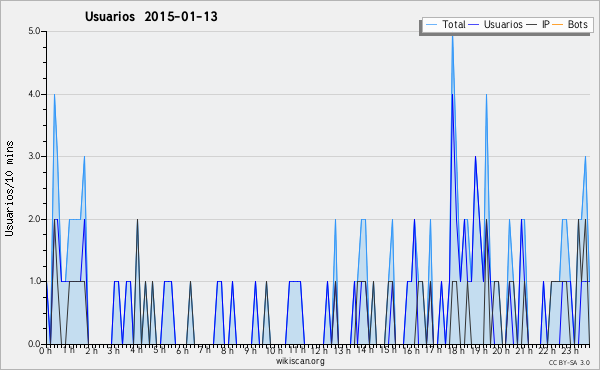Viewport: 600px width, 370px height.
Task: Click the '23 h' x-axis label
Action: 570,350
